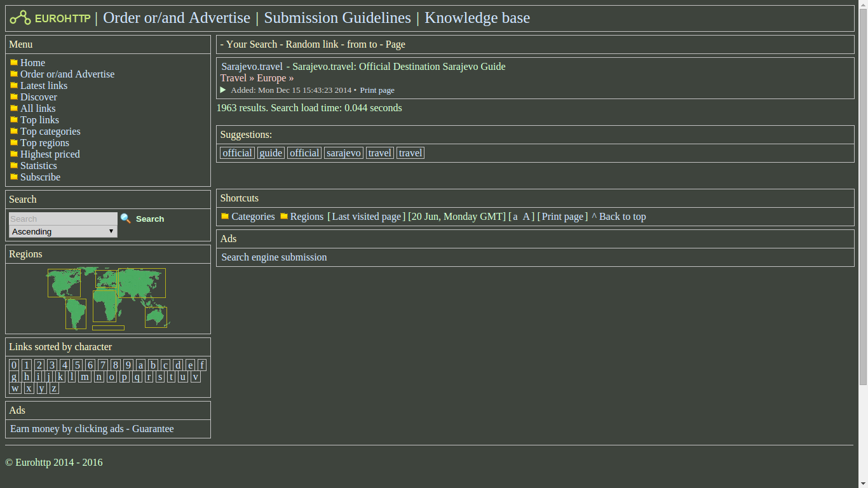Click the Europe breadcrumb link
The image size is (868, 488).
pyautogui.click(x=271, y=78)
